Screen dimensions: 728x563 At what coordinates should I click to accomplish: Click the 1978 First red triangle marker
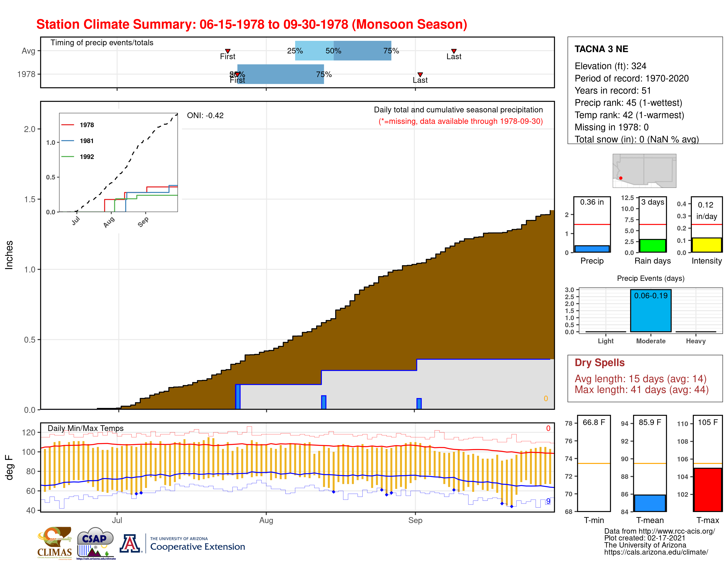[x=237, y=74]
